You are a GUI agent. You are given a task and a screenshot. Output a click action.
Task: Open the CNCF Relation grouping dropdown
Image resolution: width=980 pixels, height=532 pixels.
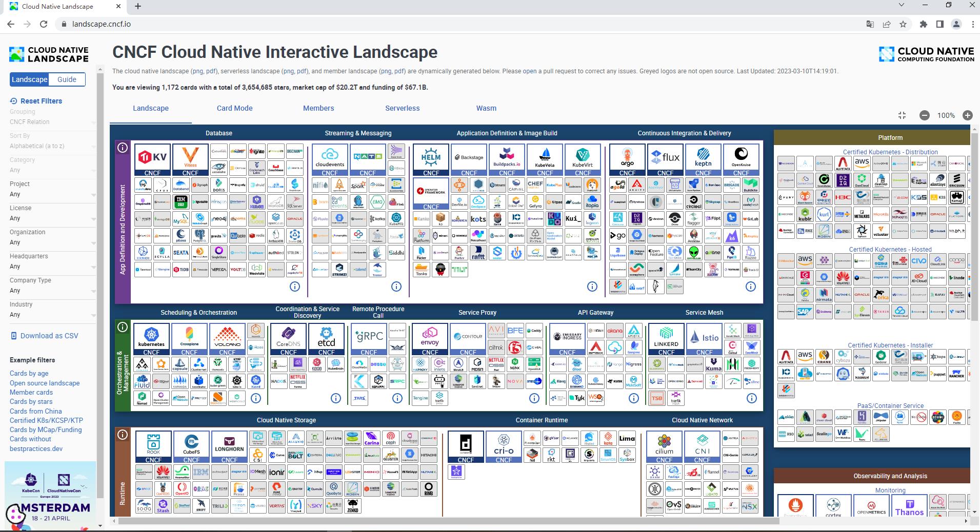coord(52,122)
